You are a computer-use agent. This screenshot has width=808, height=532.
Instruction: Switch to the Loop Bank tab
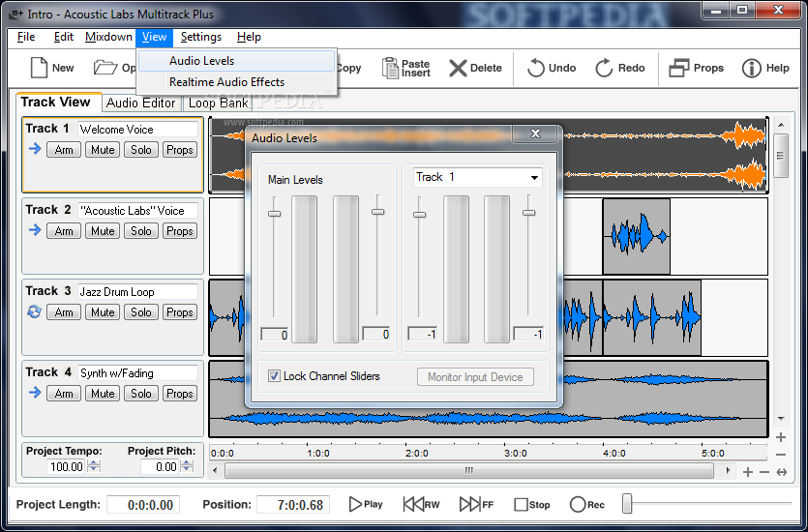(218, 103)
